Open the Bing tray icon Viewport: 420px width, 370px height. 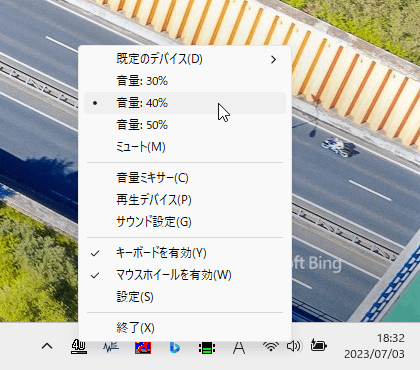pyautogui.click(x=175, y=348)
